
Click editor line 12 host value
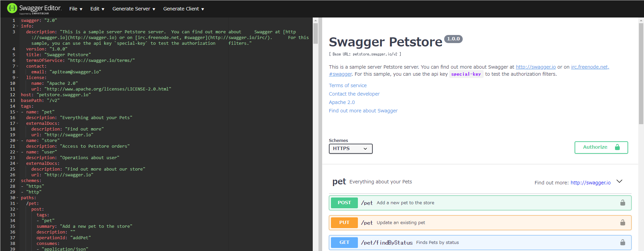click(64, 95)
